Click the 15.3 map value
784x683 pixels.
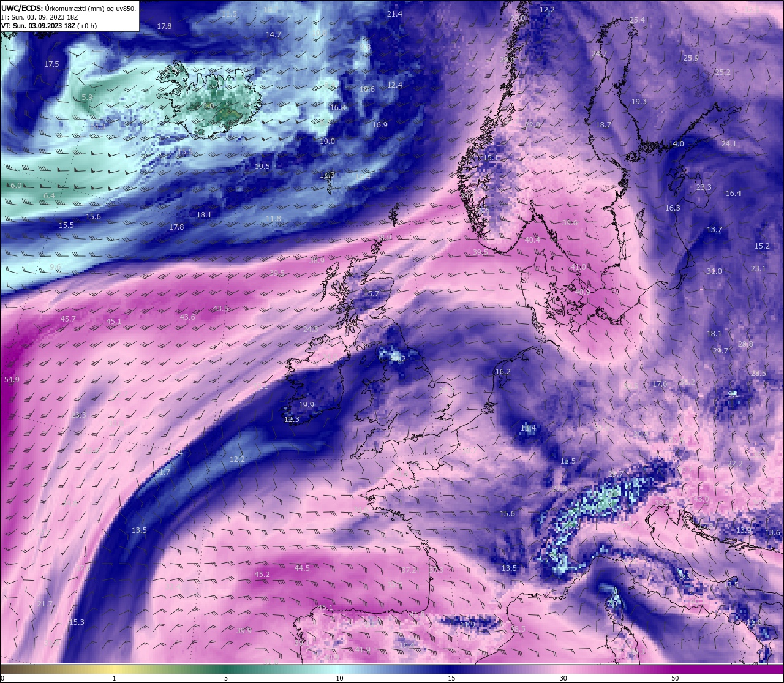(x=77, y=622)
